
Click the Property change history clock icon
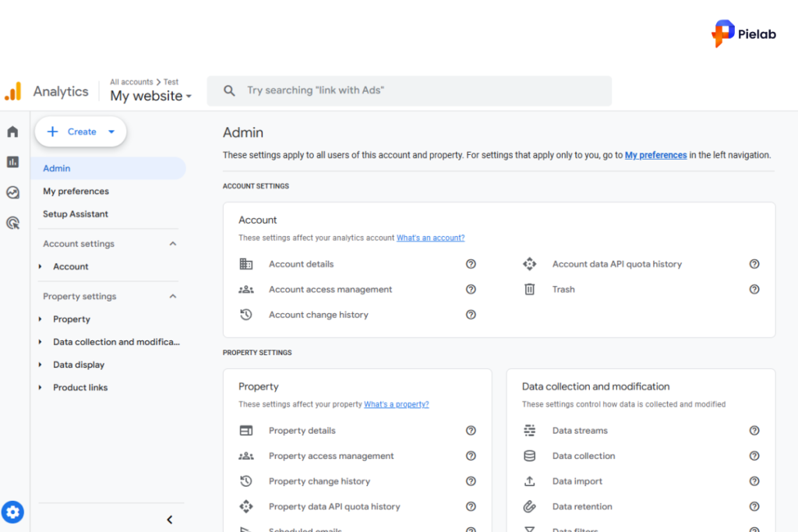(x=245, y=481)
